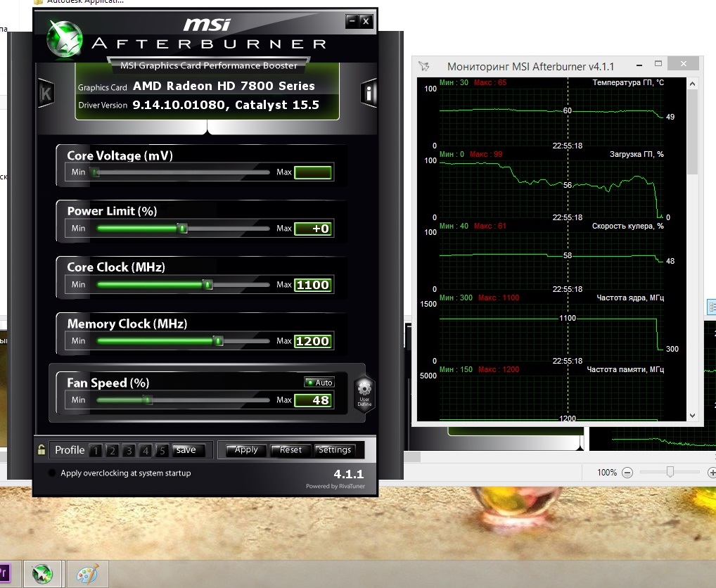Viewport: 716px width, 588px height.
Task: Click the AMD Radeon HD 7800 Series text
Action: (x=224, y=86)
